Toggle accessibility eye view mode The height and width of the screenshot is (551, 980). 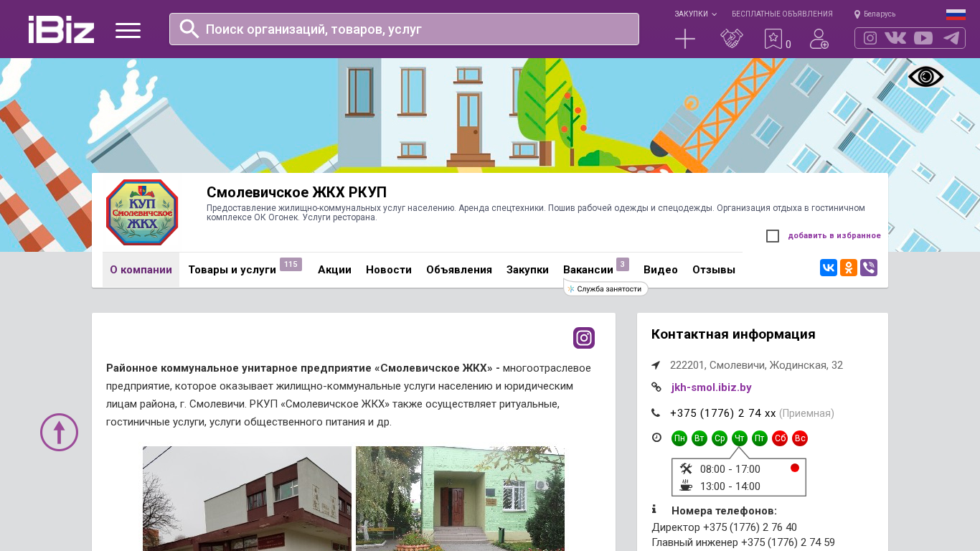925,76
